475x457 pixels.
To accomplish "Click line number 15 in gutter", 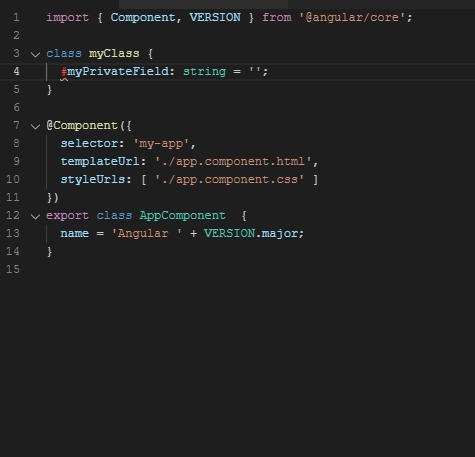I will coord(13,269).
